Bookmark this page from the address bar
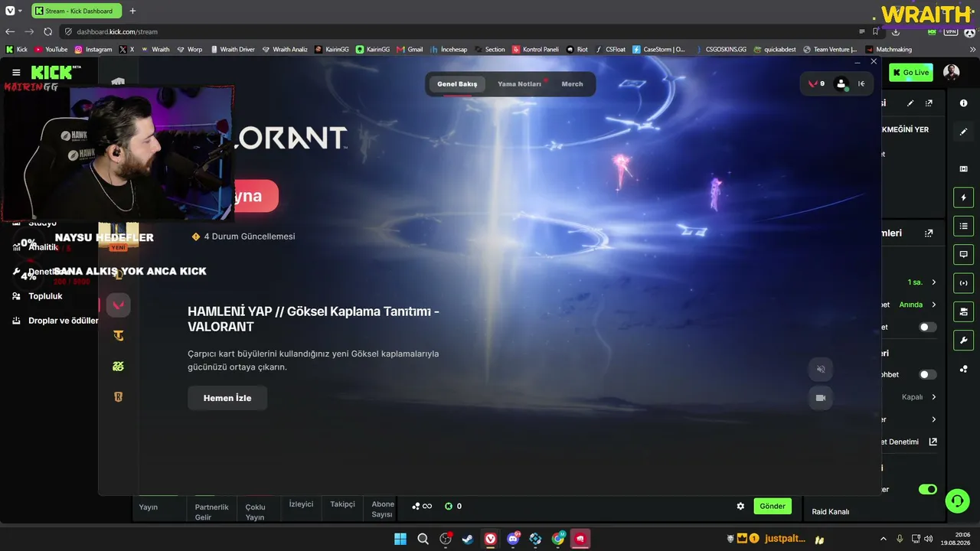Viewport: 980px width, 551px height. pyautogui.click(x=875, y=31)
